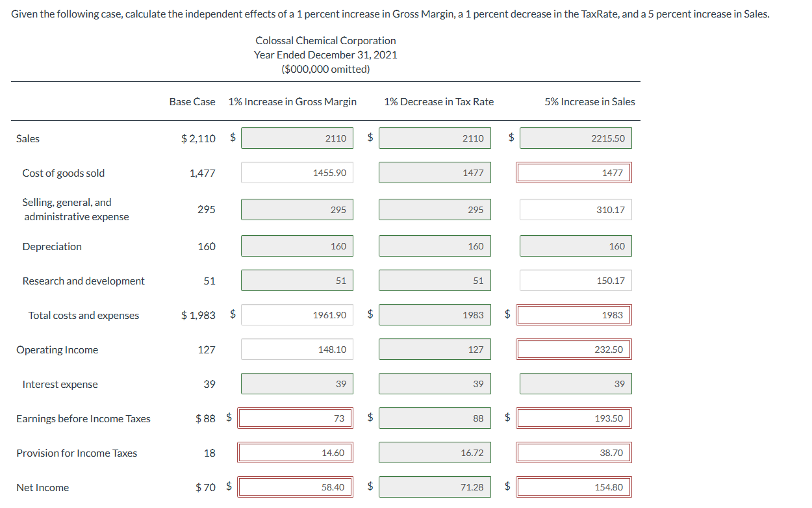The width and height of the screenshot is (812, 508).
Task: Select the Depreciation field under 5% Increase in Sales
Action: coord(576,246)
